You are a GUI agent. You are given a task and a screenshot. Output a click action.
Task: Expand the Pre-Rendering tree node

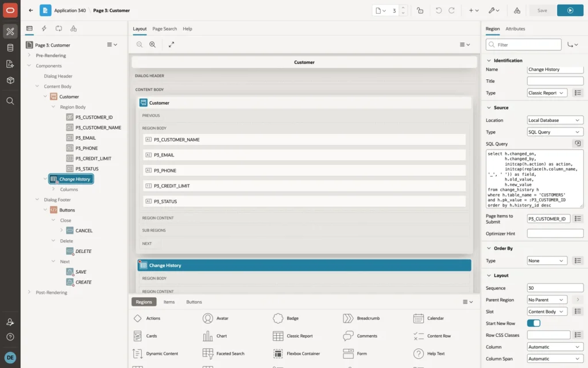(29, 55)
